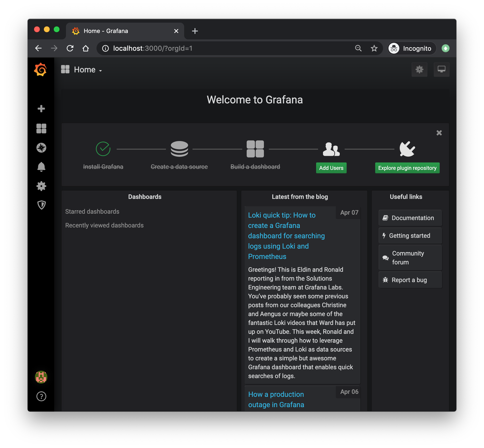
Task: Click the green browser update icon
Action: 445,48
